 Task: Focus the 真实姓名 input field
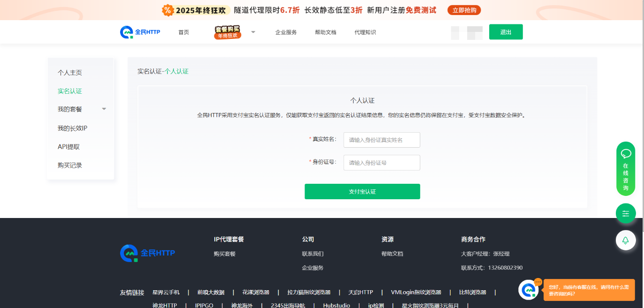pos(381,140)
